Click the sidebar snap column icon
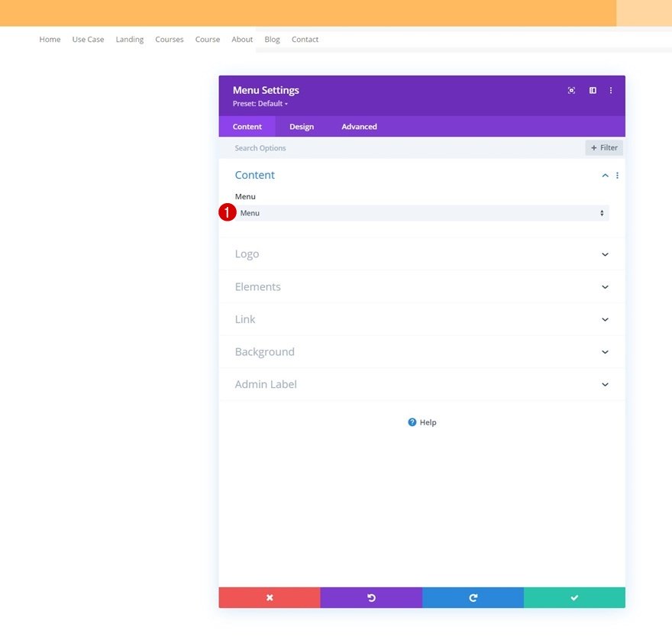 [x=593, y=90]
